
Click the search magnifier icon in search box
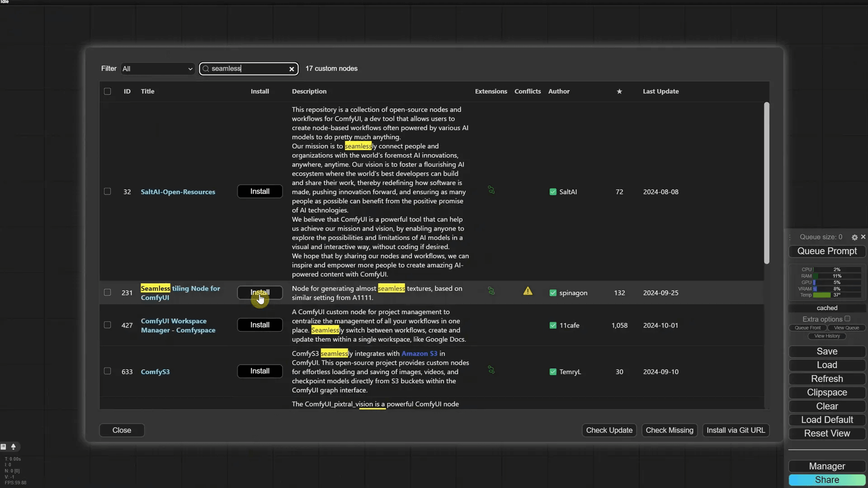206,69
